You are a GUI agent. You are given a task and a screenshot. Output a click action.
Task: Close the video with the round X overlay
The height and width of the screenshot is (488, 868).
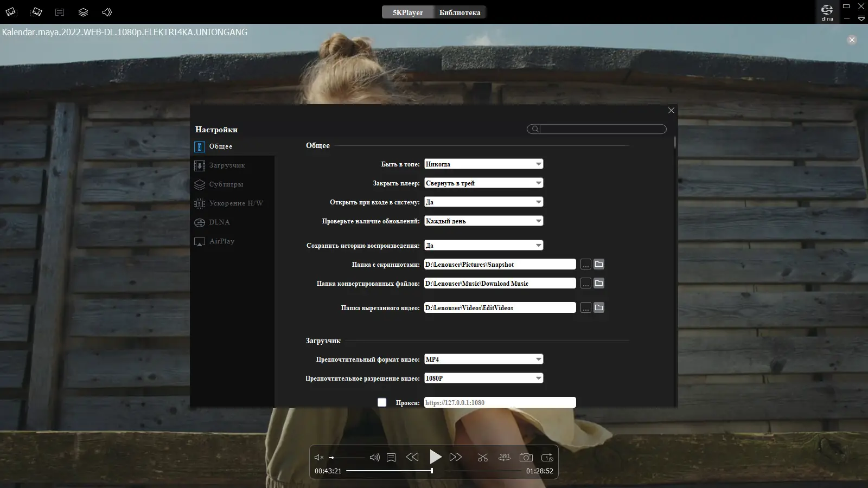pyautogui.click(x=852, y=40)
